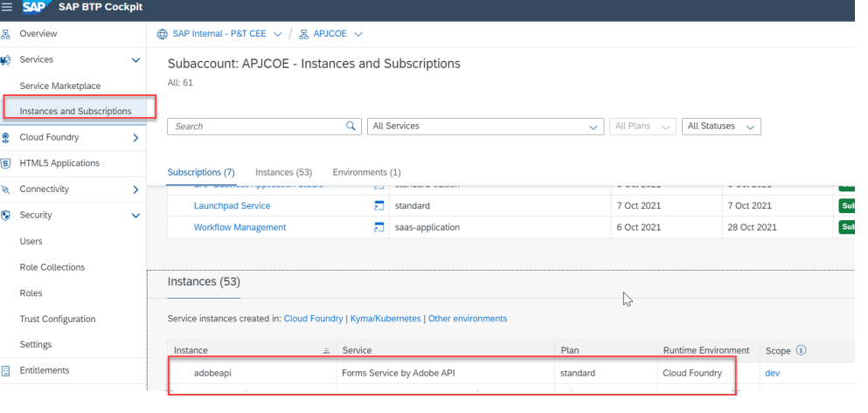868x413 pixels.
Task: Switch to the Subscriptions (7) tab
Action: pyautogui.click(x=201, y=173)
